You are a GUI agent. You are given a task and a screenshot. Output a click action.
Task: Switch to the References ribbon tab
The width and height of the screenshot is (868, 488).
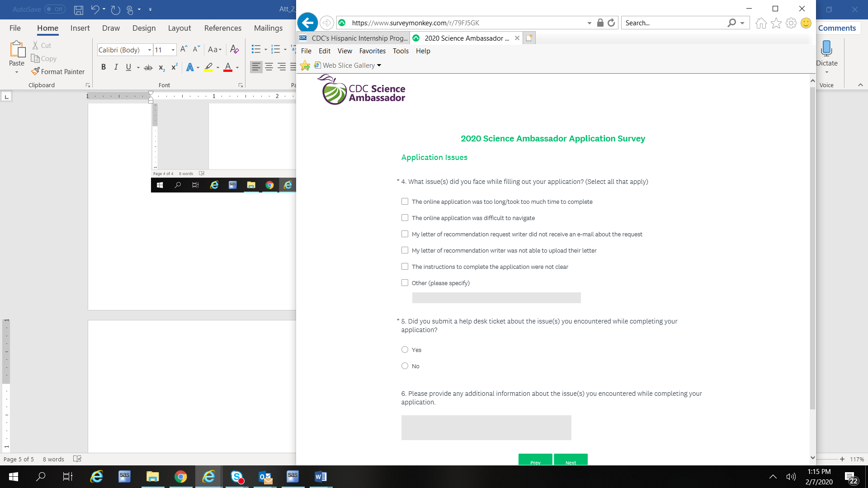[222, 28]
